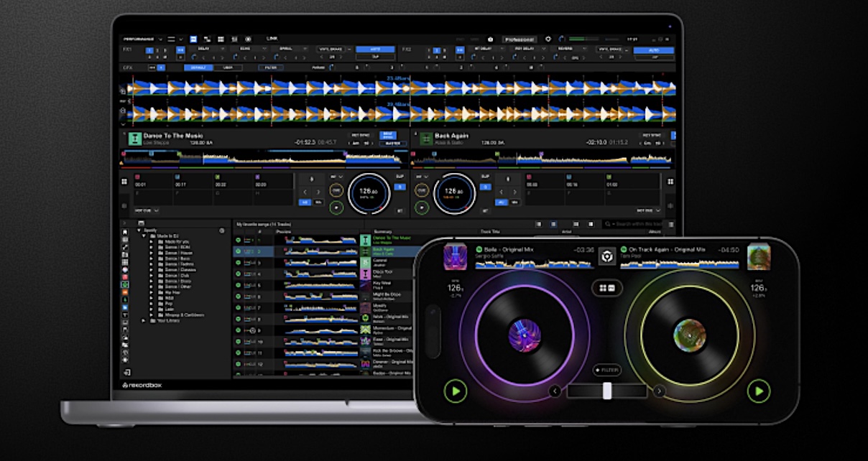868x461 pixels.
Task: Click the LINK icon in the top toolbar
Action: coord(273,37)
